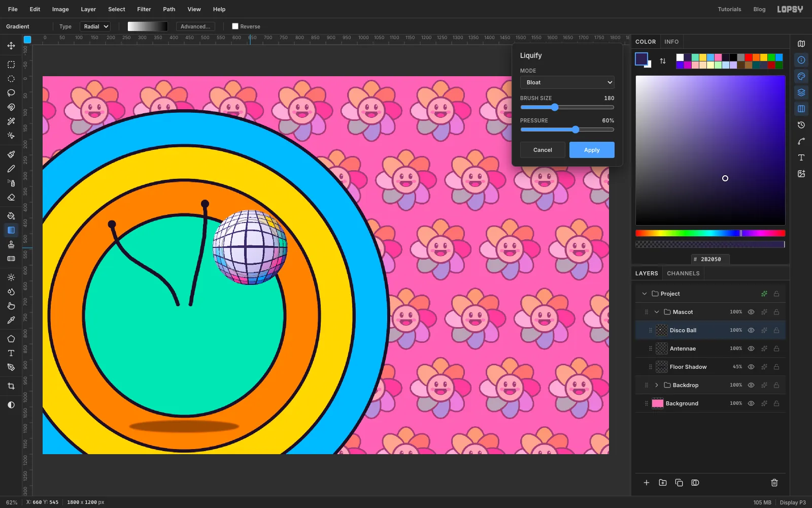The image size is (812, 508).
Task: Select the Lasso tool
Action: point(11,93)
